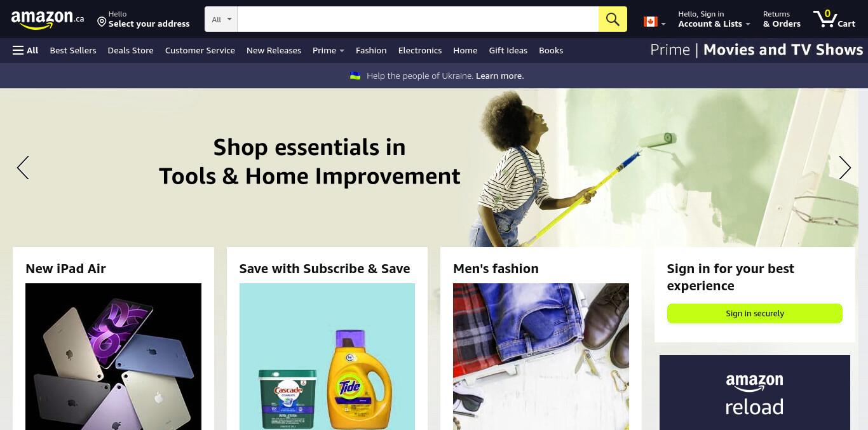Image resolution: width=868 pixels, height=430 pixels.
Task: Advance to next hero banner slide
Action: tap(844, 168)
